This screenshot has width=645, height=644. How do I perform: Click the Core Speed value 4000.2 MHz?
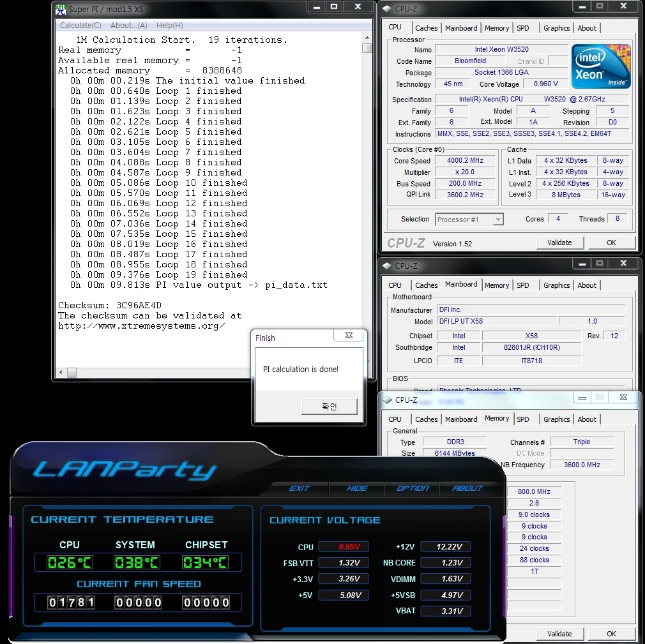point(465,161)
